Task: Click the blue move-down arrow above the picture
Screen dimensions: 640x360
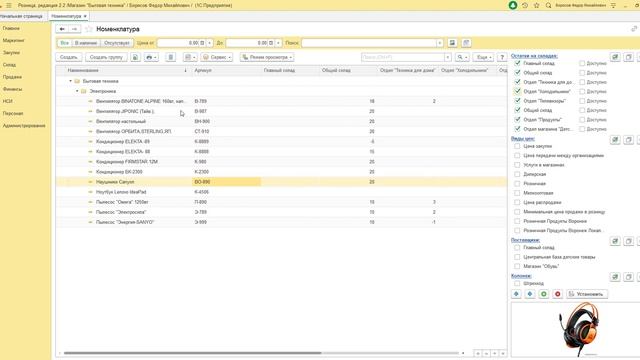Action: click(530, 294)
